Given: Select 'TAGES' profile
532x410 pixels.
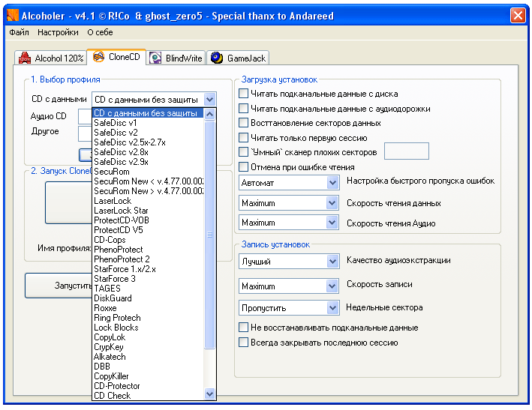Looking at the screenshot, I should (149, 289).
